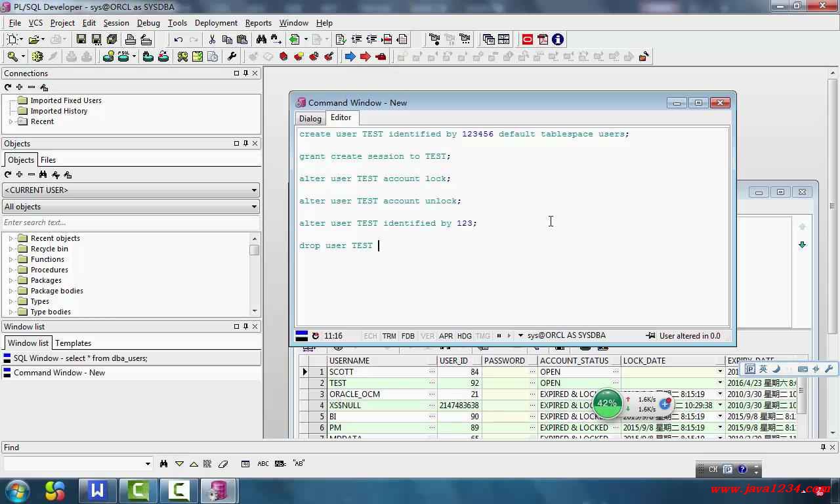Image resolution: width=840 pixels, height=504 pixels.
Task: Click the New file toolbar icon
Action: pos(12,39)
